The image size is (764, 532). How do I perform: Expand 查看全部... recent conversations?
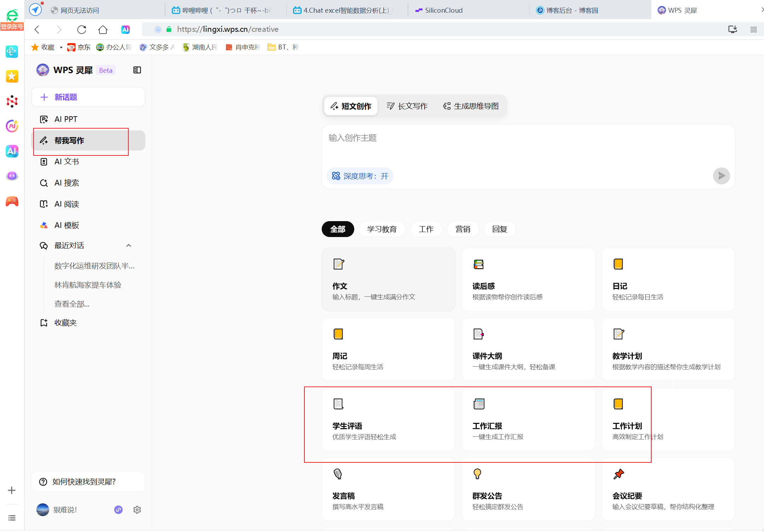point(72,304)
